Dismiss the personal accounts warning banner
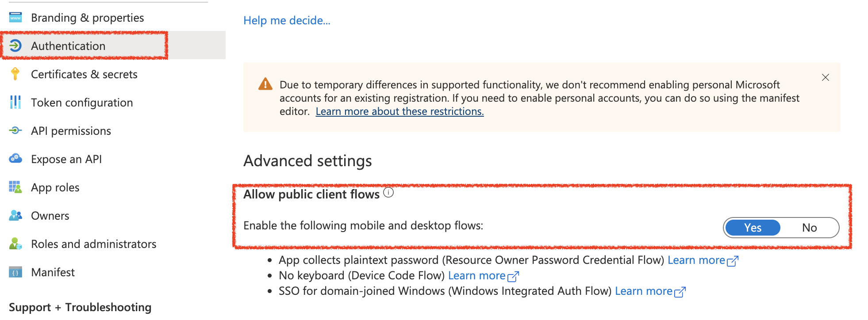Screen dimensions: 868x320 825,77
